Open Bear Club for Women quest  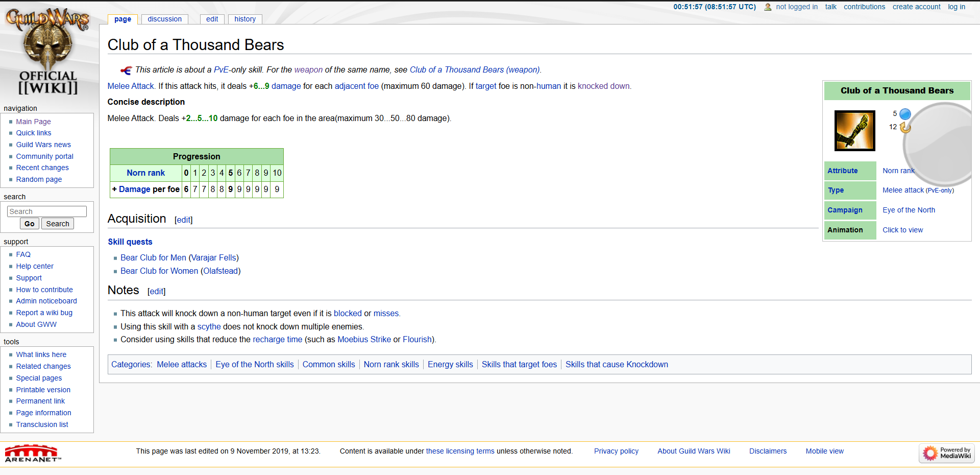tap(159, 271)
